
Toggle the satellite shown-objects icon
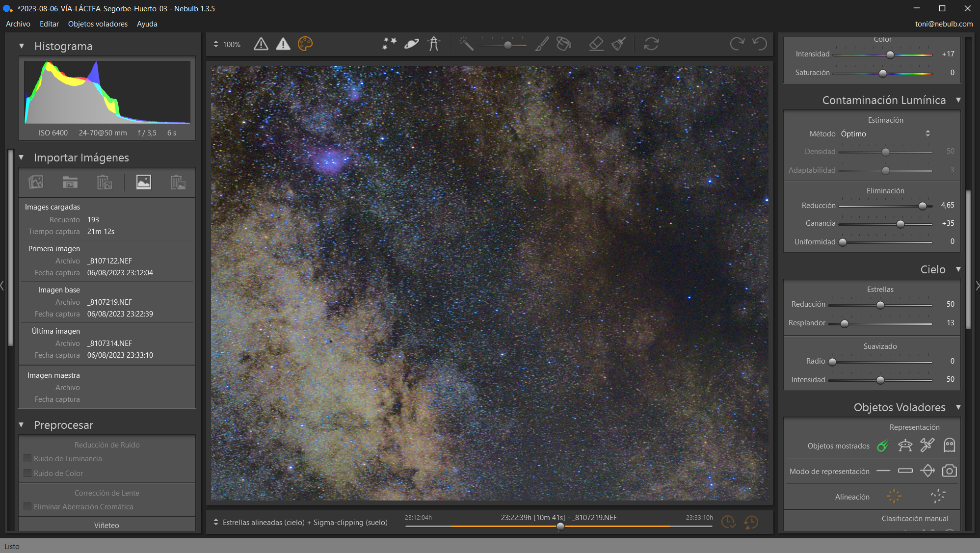[927, 445]
